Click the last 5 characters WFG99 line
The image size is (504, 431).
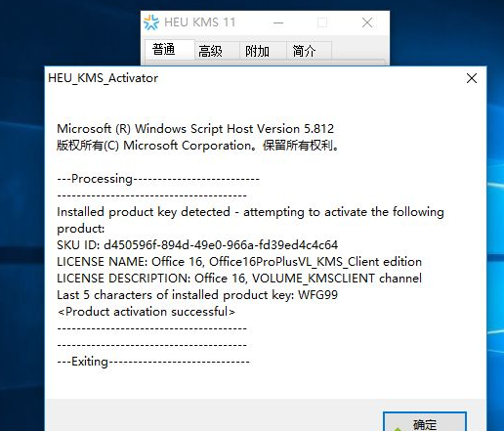coord(197,295)
